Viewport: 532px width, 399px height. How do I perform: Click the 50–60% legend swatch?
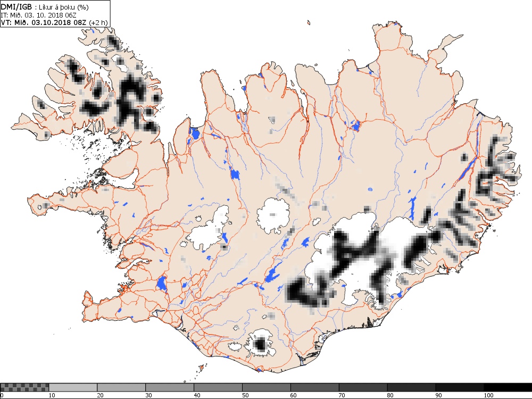click(x=267, y=387)
